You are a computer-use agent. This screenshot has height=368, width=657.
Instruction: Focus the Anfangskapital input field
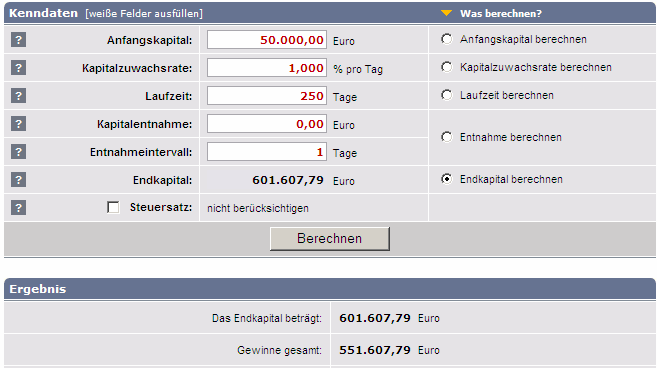tap(267, 40)
